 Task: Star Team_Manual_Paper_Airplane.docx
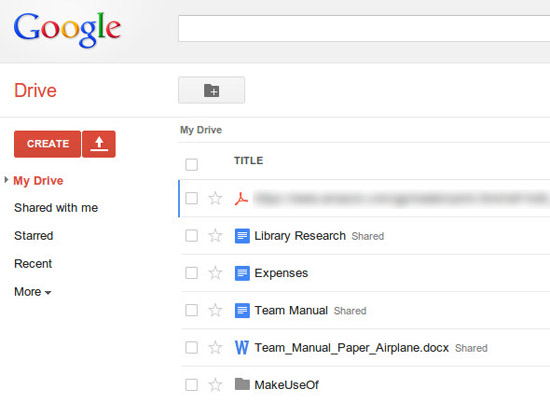coord(215,348)
